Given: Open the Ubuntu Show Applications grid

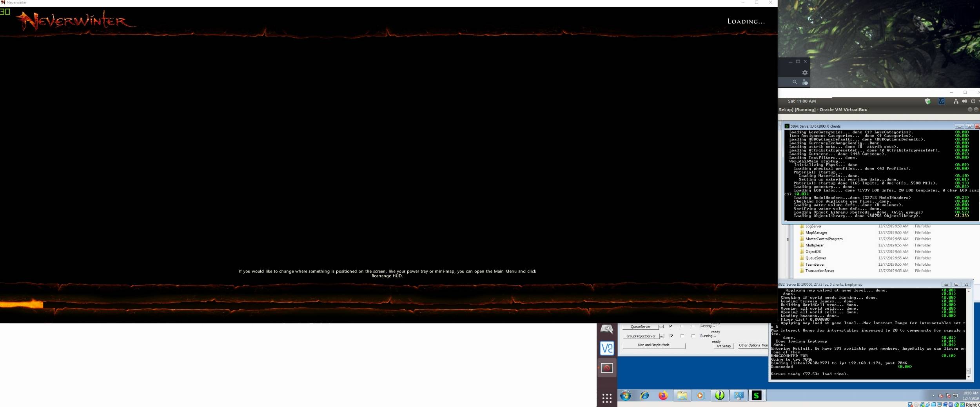Looking at the screenshot, I should coord(607,398).
